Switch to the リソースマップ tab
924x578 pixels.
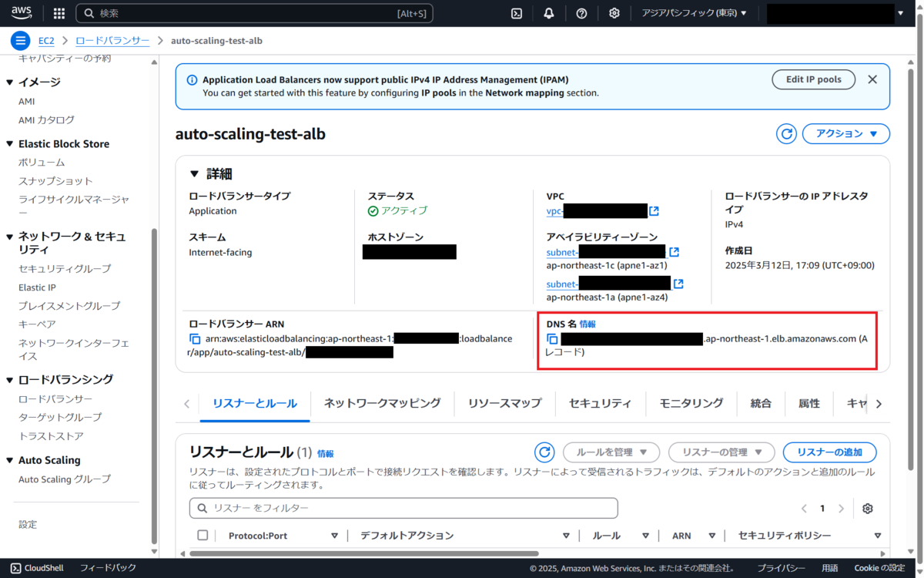click(505, 403)
